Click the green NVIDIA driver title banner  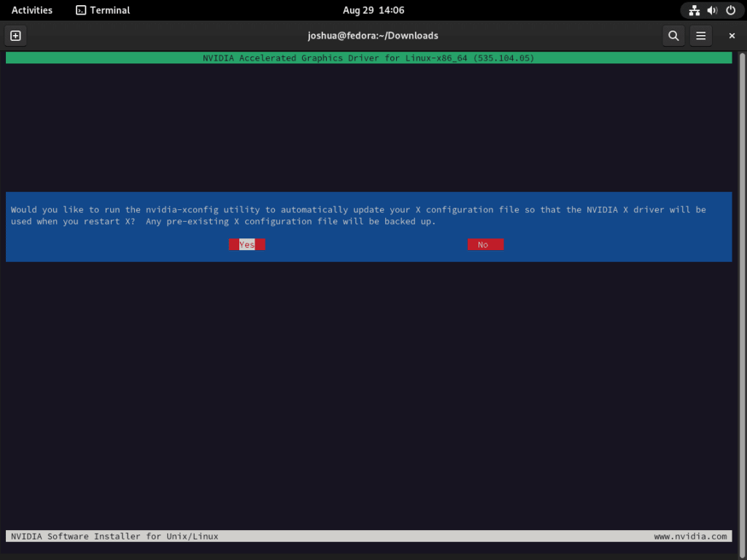pos(367,58)
